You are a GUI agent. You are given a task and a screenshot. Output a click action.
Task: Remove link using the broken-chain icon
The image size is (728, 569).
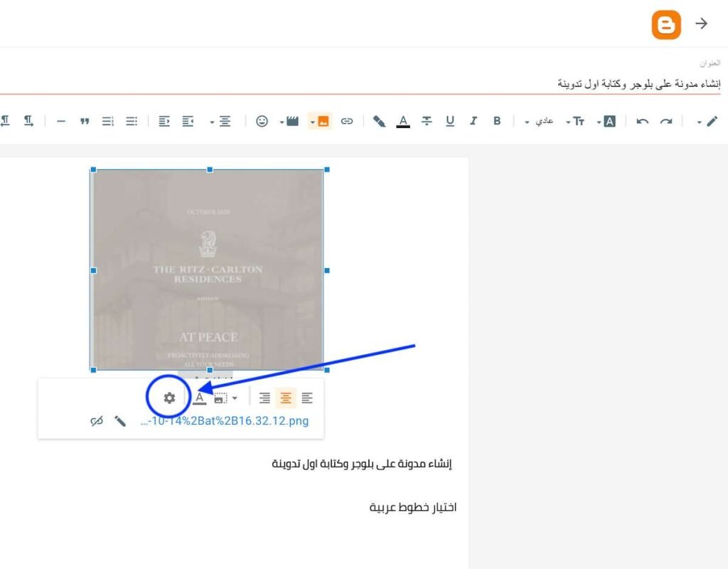97,421
